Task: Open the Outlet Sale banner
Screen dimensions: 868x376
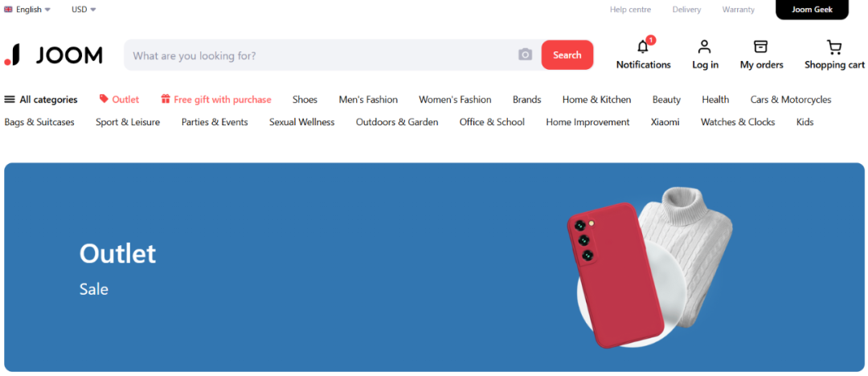Action: click(434, 267)
